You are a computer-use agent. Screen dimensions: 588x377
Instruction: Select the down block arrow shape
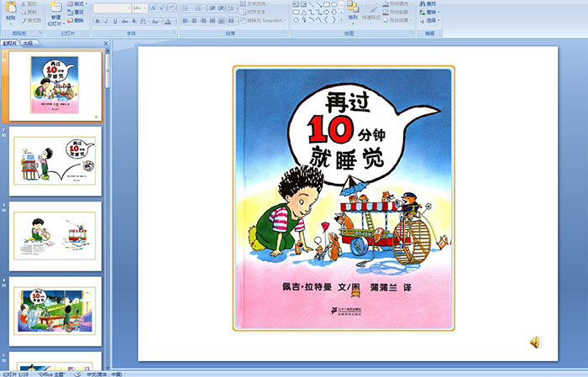[x=333, y=12]
